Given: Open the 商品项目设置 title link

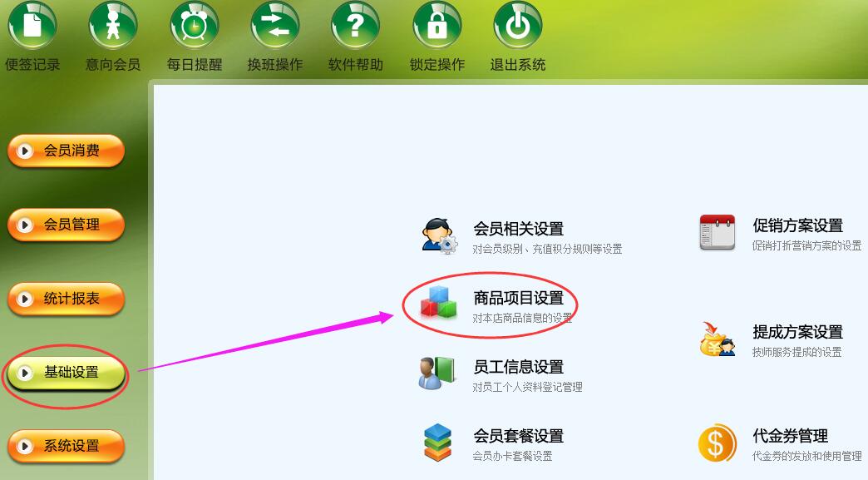Looking at the screenshot, I should click(518, 298).
